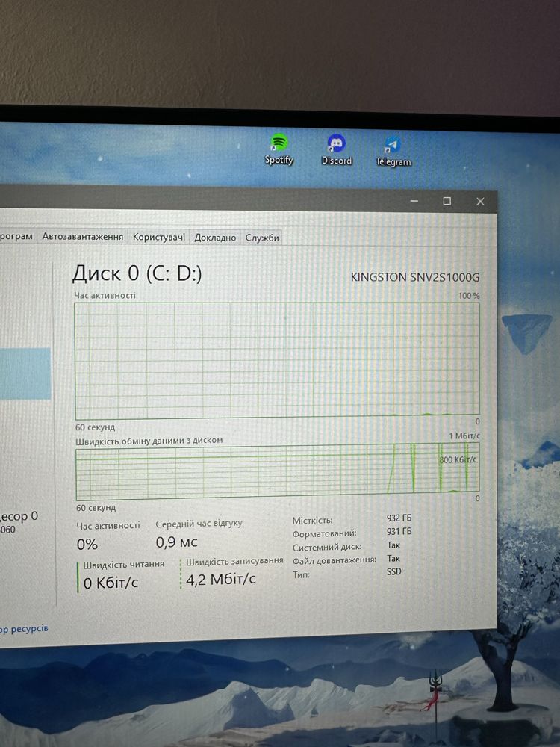
Task: Switch to the Користувачі tab
Action: pos(158,237)
